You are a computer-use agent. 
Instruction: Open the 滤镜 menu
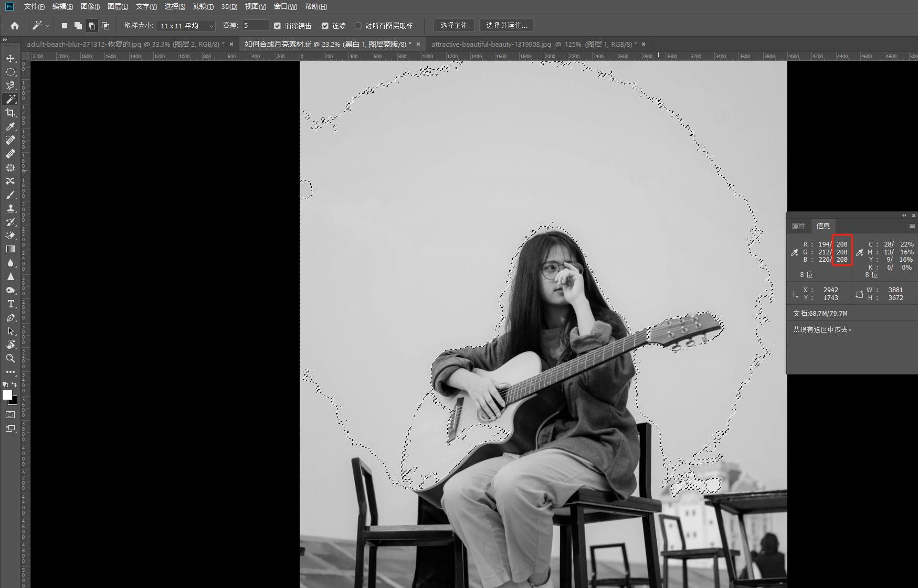pos(203,6)
